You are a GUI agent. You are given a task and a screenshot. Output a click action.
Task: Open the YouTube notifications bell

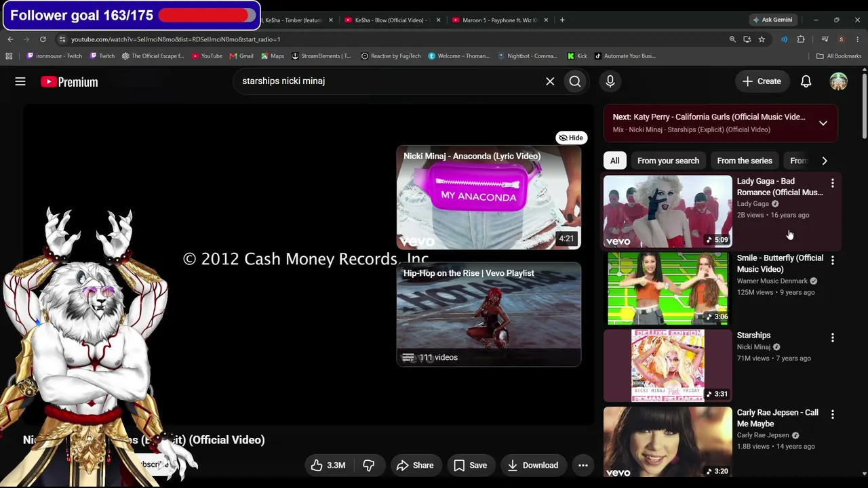(x=806, y=81)
